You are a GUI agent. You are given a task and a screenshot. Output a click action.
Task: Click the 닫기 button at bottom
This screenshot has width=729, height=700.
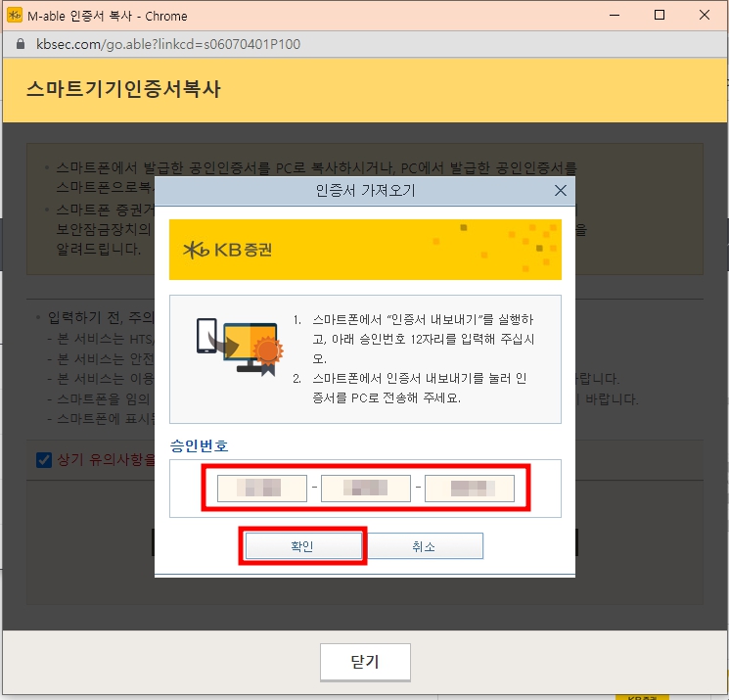pyautogui.click(x=365, y=662)
